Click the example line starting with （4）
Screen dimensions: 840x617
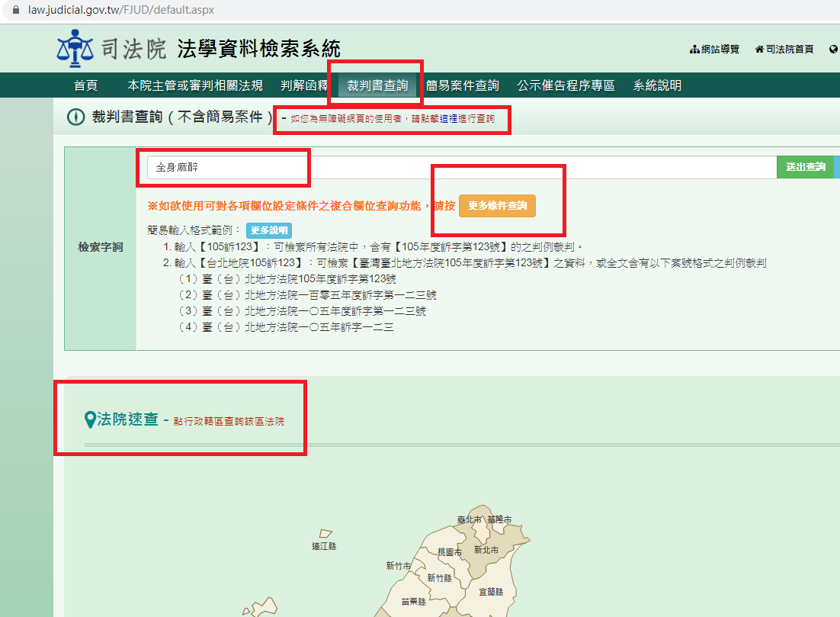(286, 327)
